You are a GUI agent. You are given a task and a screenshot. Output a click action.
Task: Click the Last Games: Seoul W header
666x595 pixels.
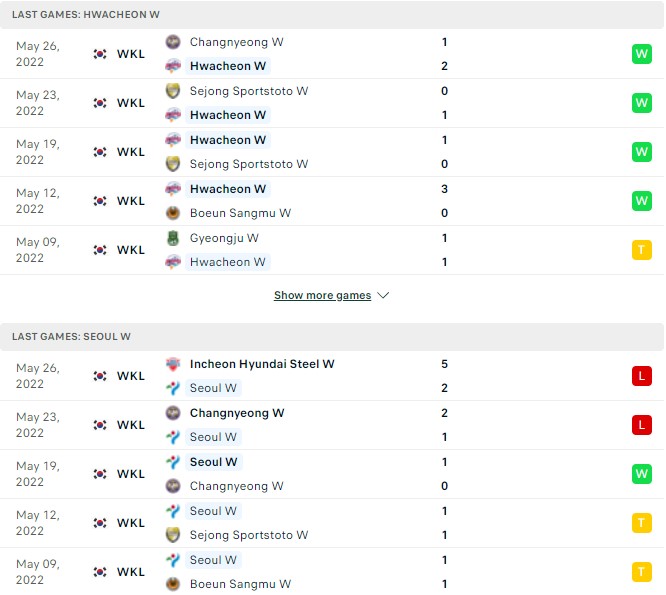[x=71, y=337]
